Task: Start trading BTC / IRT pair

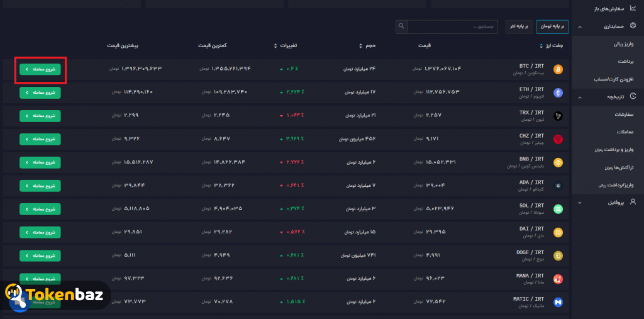Action: (x=40, y=69)
